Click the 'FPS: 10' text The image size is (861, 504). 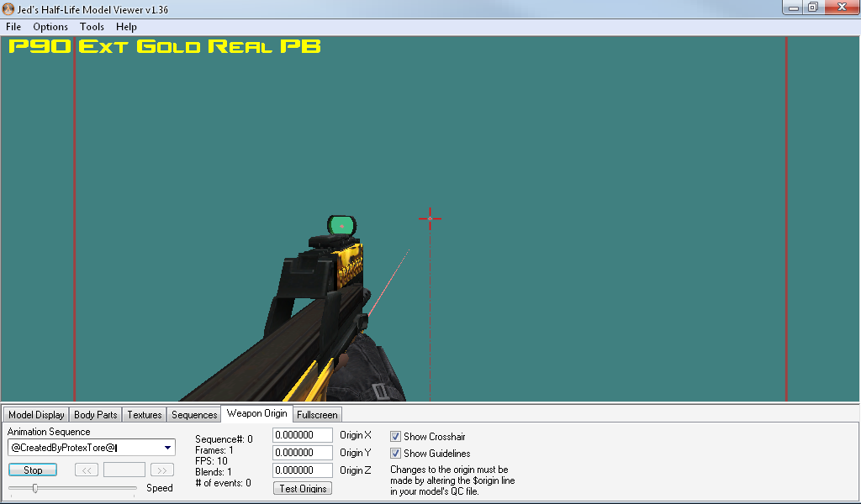(x=211, y=461)
